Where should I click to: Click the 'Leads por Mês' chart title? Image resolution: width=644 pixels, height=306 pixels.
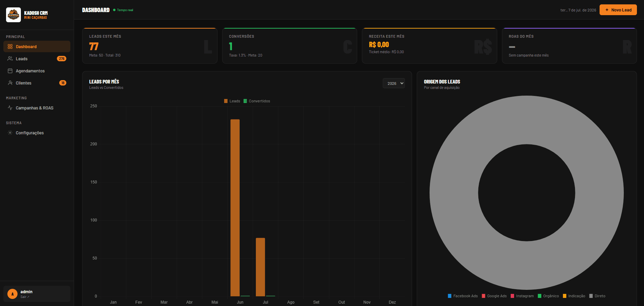(104, 81)
